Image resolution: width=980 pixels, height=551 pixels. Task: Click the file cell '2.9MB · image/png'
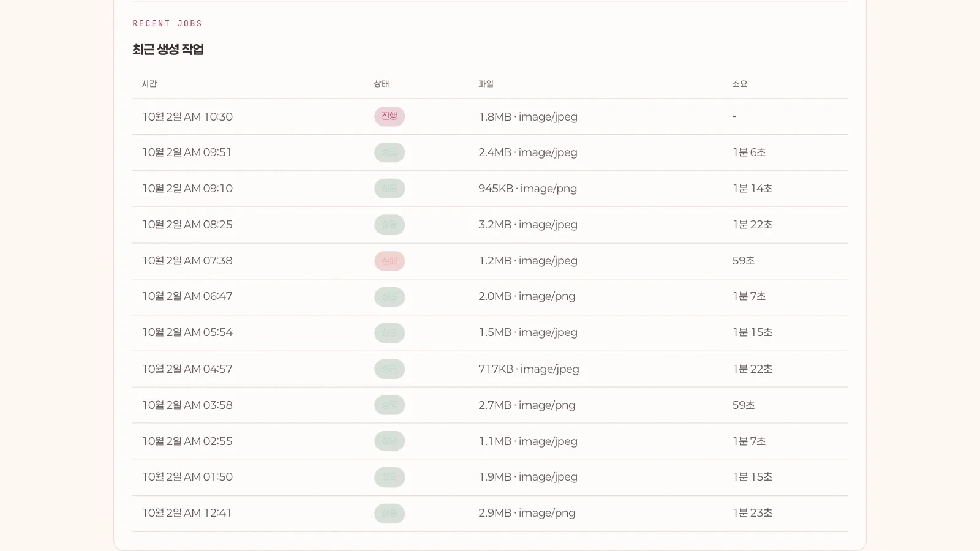[527, 513]
